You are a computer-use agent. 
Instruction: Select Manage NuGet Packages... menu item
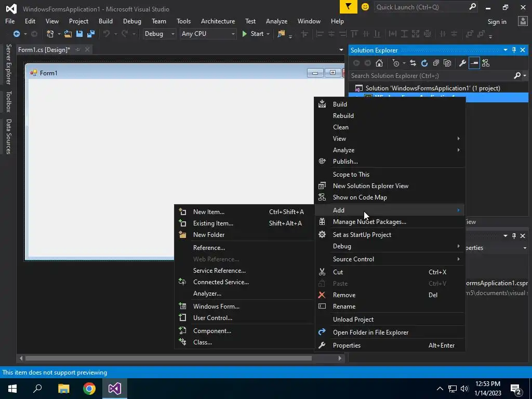390,222
